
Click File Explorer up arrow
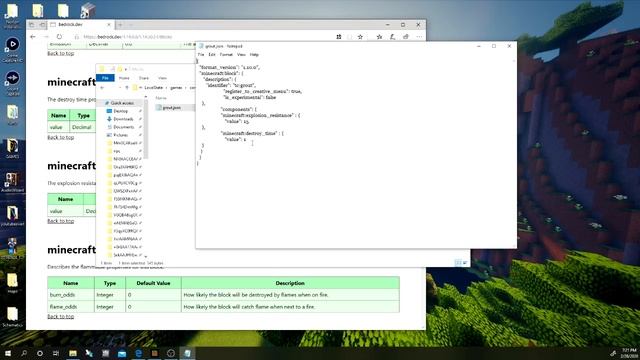coord(127,88)
